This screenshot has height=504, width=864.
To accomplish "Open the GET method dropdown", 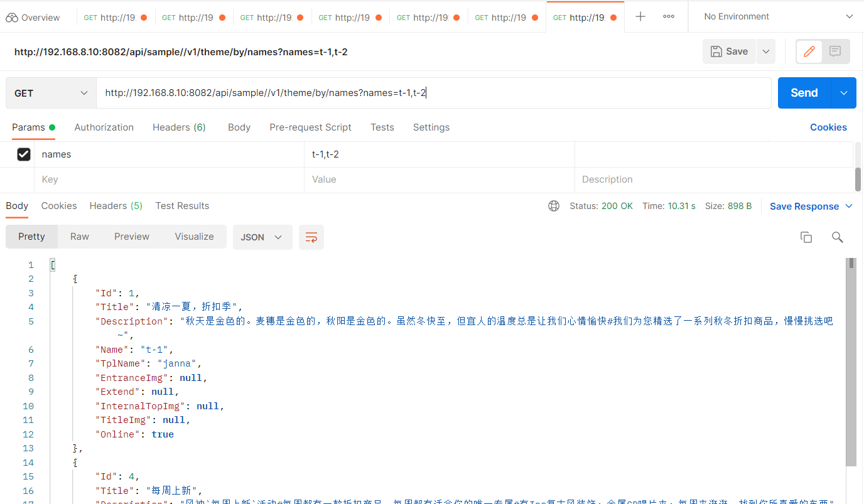I will coord(50,92).
